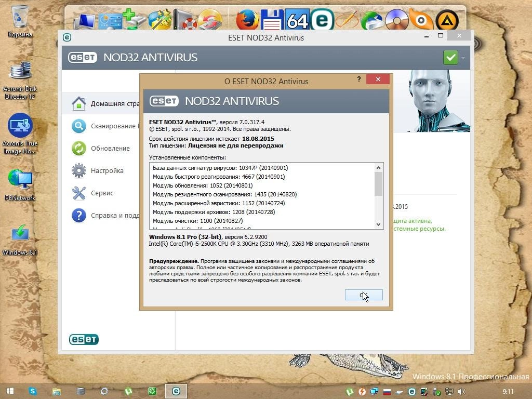
Task: Open uTorrent pinned in the taskbar
Action: point(128,391)
